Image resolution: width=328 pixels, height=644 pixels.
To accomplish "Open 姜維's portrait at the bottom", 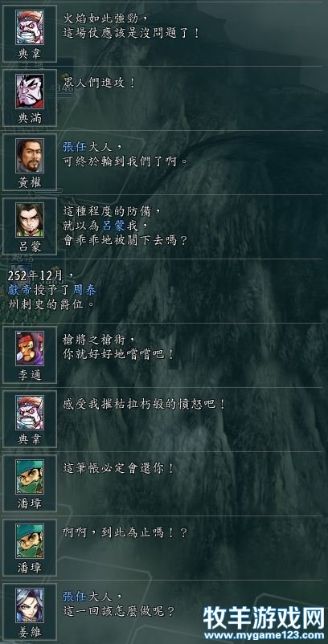I will pos(30,605).
